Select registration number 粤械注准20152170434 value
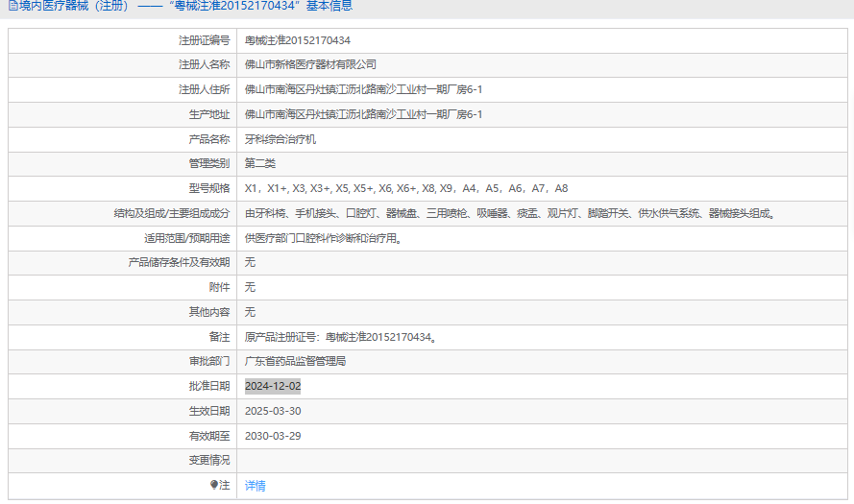The width and height of the screenshot is (854, 504). pyautogui.click(x=298, y=40)
